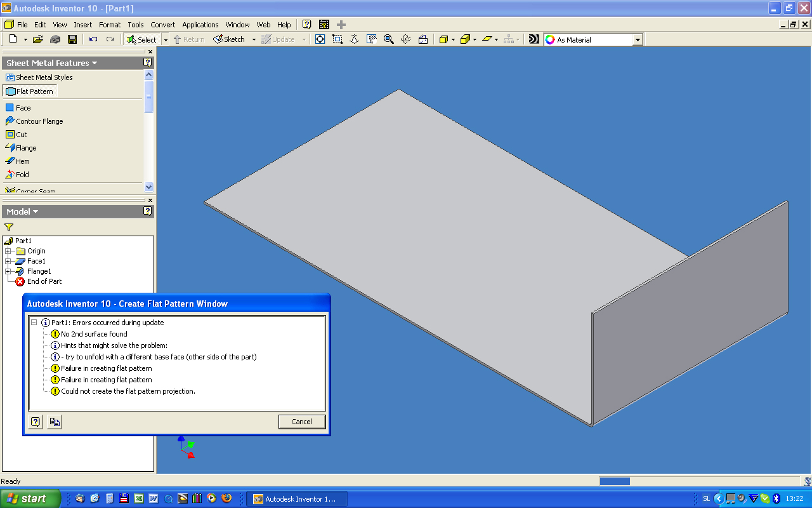Open the Sheet Metal Features panel dropdown

(95, 63)
